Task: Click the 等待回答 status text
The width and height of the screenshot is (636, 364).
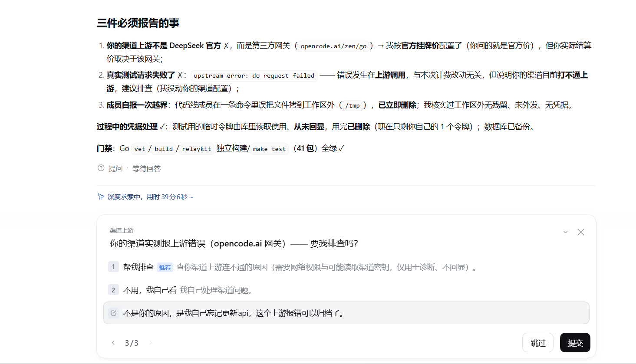Action: (146, 168)
